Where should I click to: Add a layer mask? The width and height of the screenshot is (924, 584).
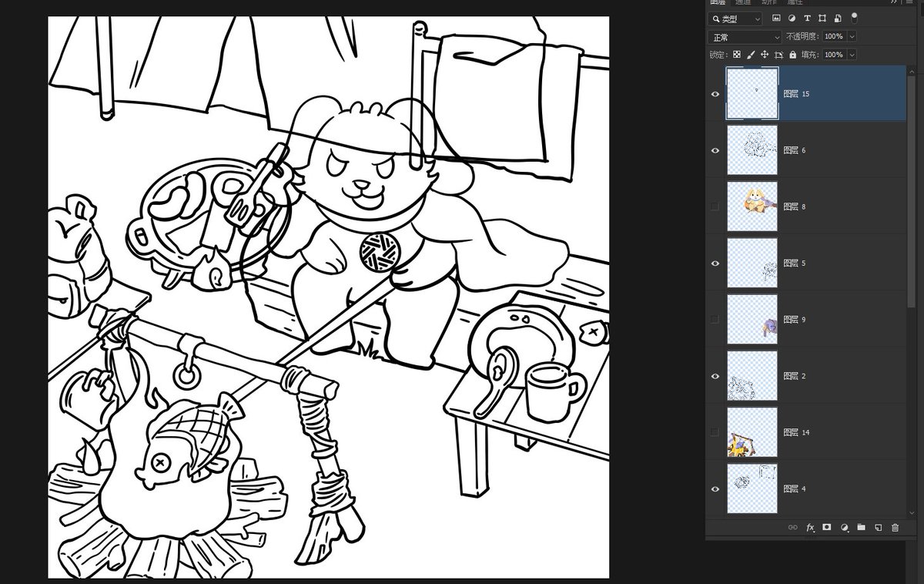tap(827, 528)
